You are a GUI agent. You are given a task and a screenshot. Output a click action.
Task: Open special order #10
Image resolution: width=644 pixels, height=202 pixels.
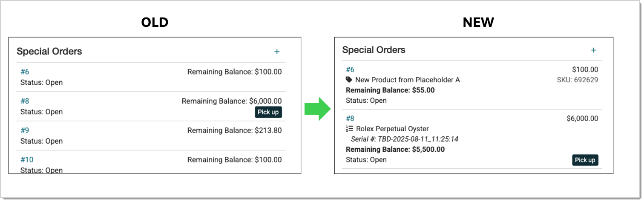27,160
